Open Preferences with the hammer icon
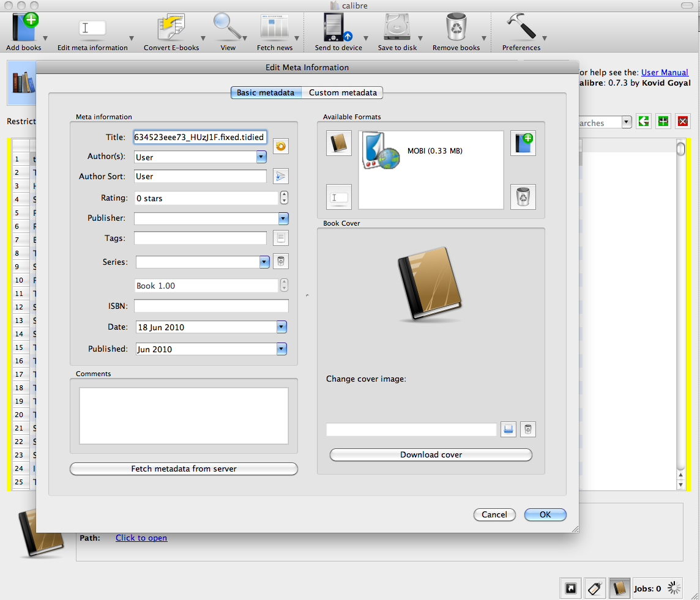This screenshot has width=700, height=600. 521,28
